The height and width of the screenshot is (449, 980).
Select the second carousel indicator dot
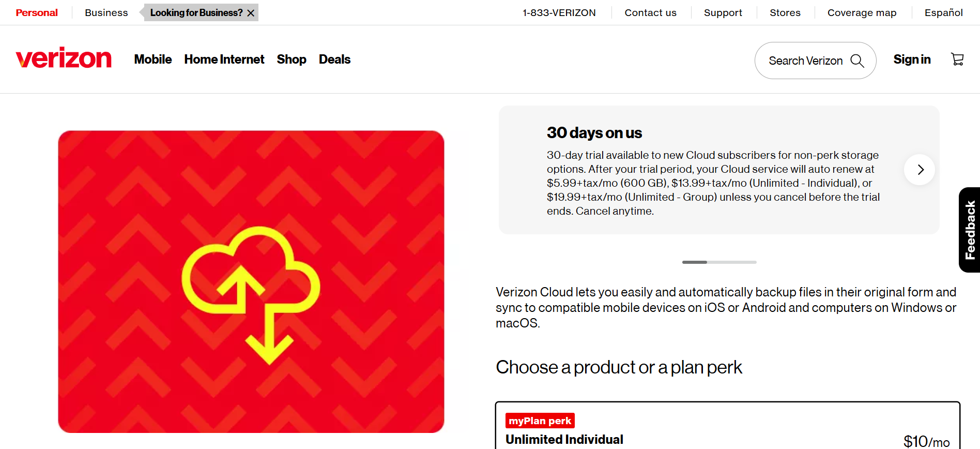pos(731,262)
